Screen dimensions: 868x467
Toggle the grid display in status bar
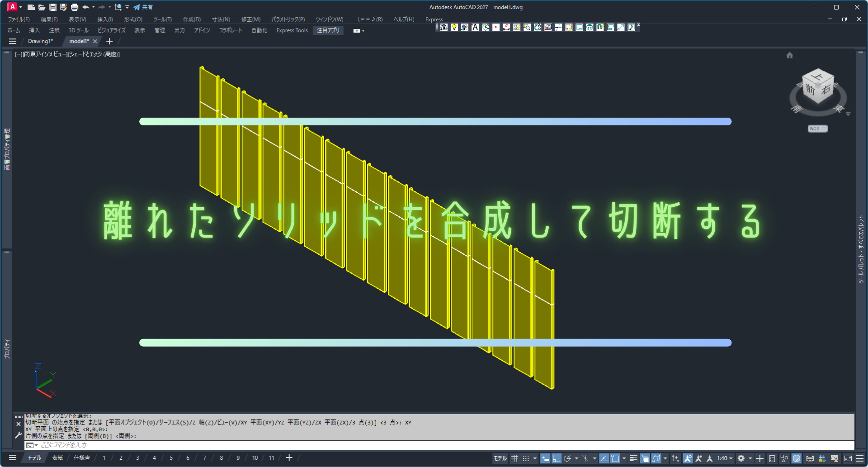click(x=514, y=458)
